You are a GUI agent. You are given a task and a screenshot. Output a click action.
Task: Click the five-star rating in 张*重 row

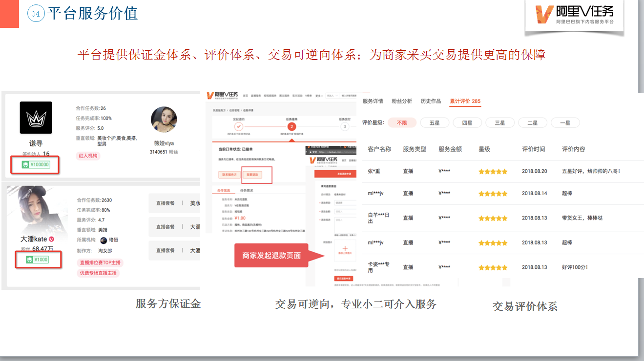pos(493,172)
